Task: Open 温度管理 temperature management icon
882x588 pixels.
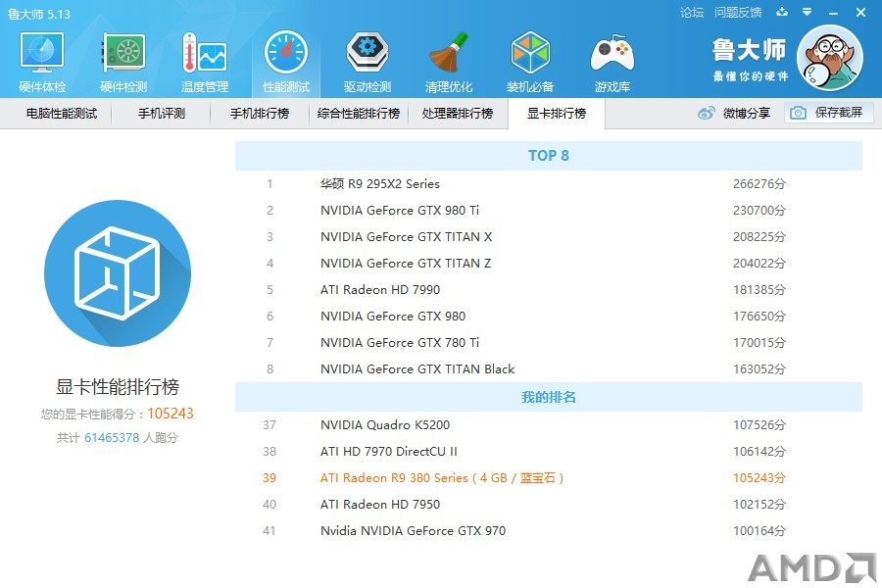Action: pos(205,62)
